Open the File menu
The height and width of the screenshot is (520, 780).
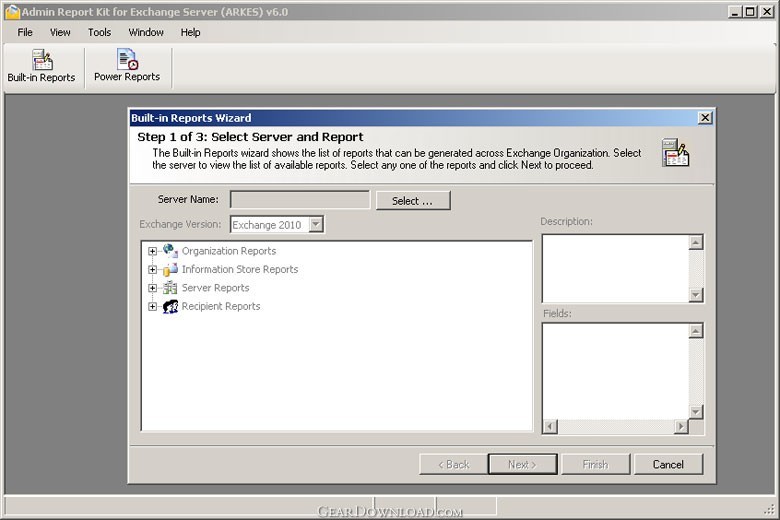tap(25, 32)
